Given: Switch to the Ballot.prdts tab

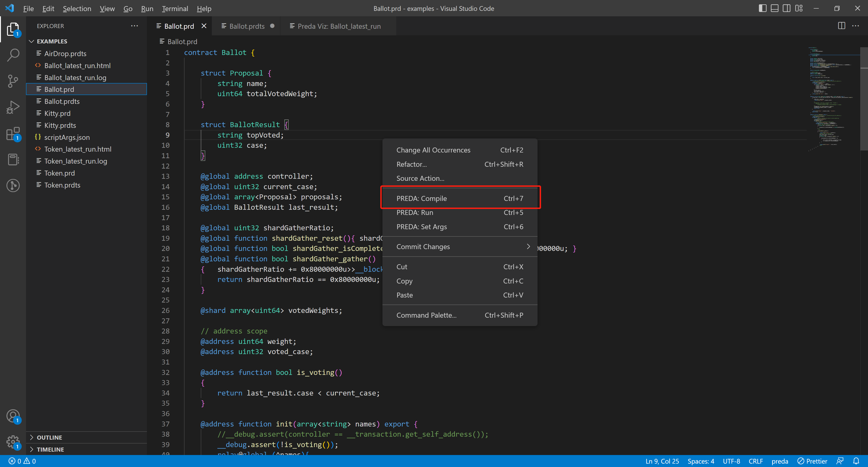Looking at the screenshot, I should click(247, 26).
